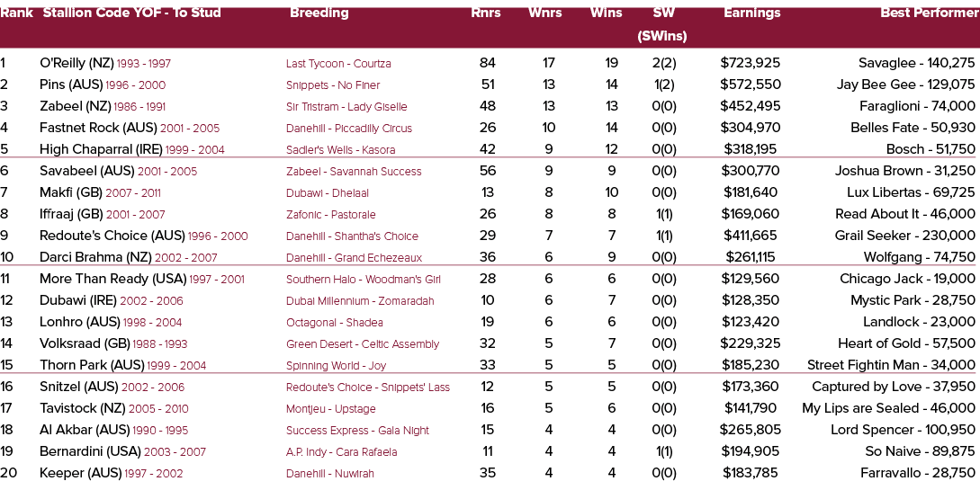
Task: Select stallion Darci Brahma (NZ)
Action: (95, 257)
